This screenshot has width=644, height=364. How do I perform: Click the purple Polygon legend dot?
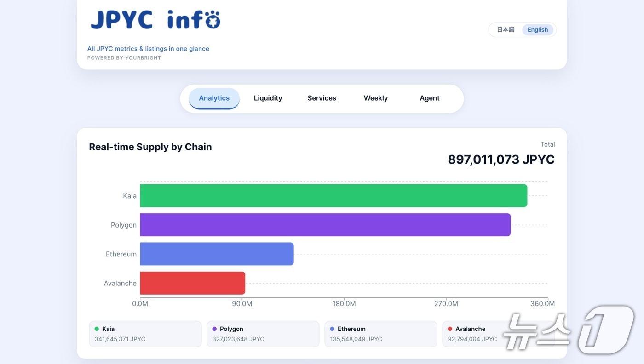pos(214,329)
